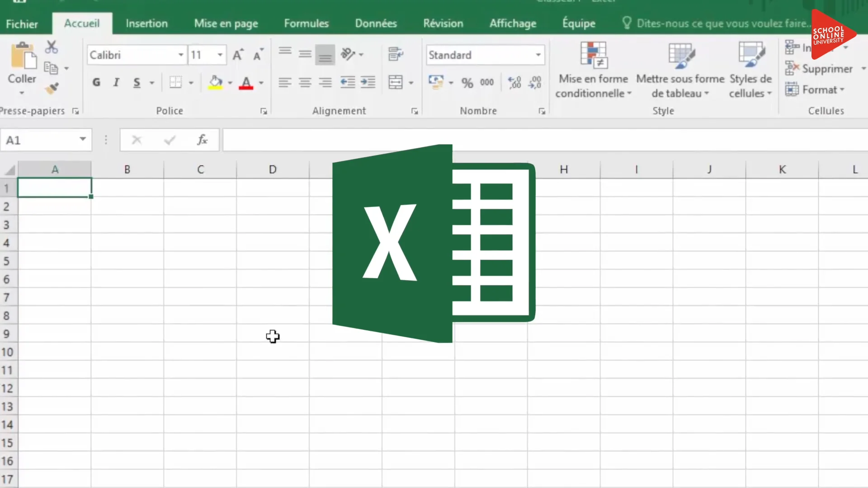Switch to Mise en page tab
The height and width of the screenshot is (488, 868).
click(x=226, y=23)
